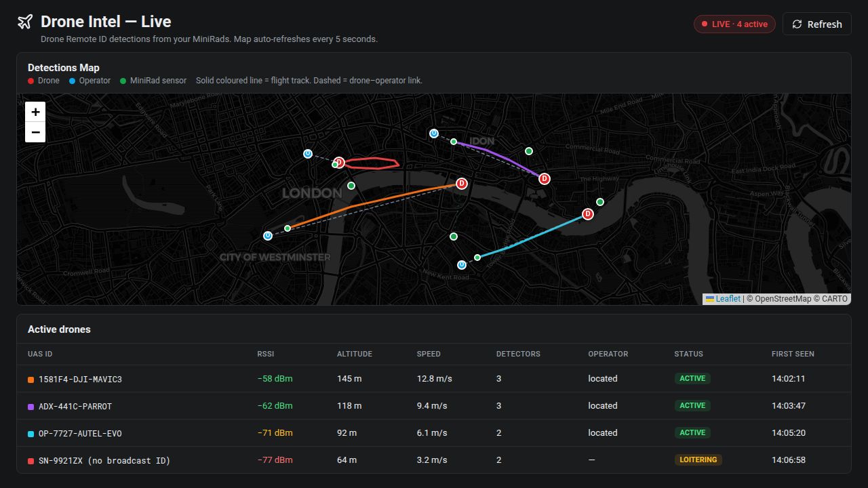
Task: Click the OPERATOR column header
Action: click(608, 354)
